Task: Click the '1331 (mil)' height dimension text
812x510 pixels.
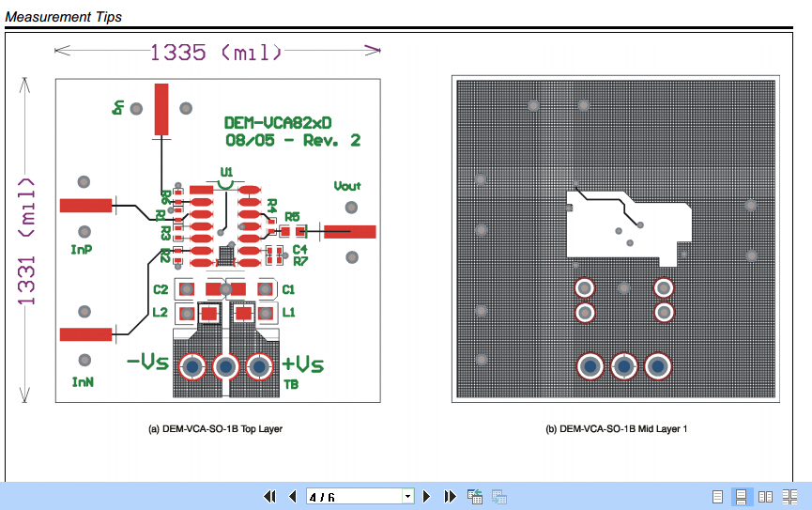Action: pos(27,241)
